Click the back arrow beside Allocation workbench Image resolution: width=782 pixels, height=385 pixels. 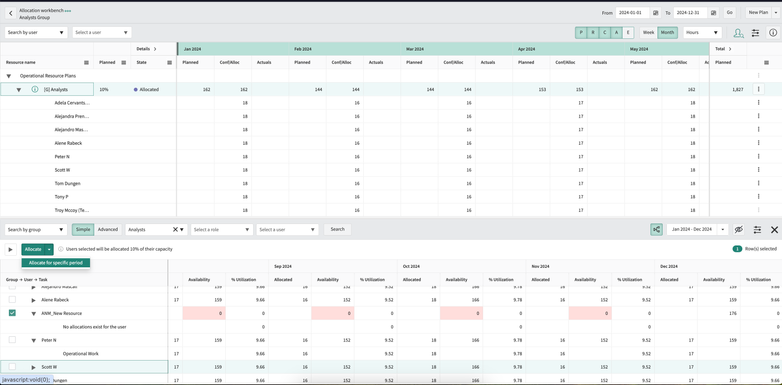(x=11, y=13)
